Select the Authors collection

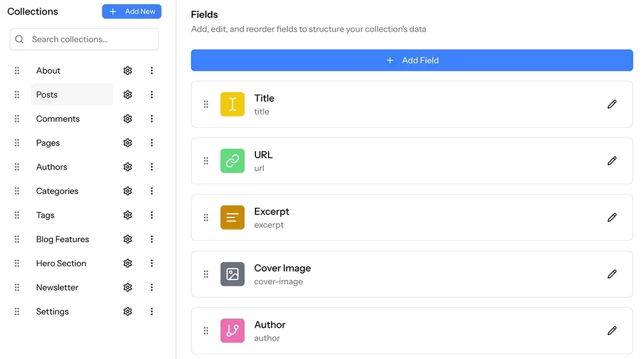pos(72,167)
